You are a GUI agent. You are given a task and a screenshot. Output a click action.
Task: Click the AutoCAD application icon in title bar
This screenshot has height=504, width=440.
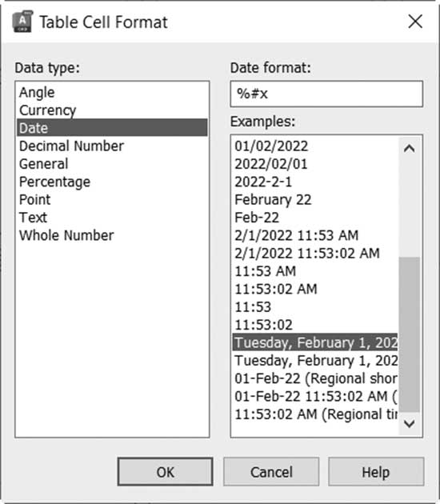click(22, 22)
